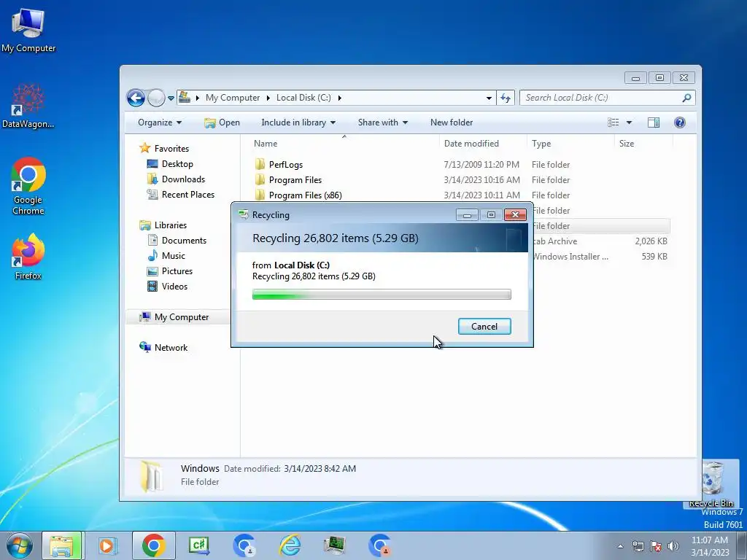Select Recent Places under Favorites
The height and width of the screenshot is (560, 747).
[181, 194]
